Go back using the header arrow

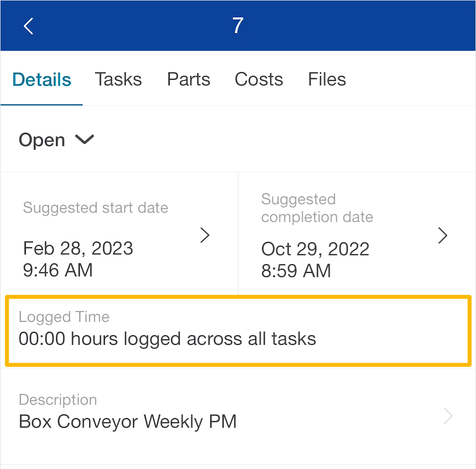click(x=28, y=26)
